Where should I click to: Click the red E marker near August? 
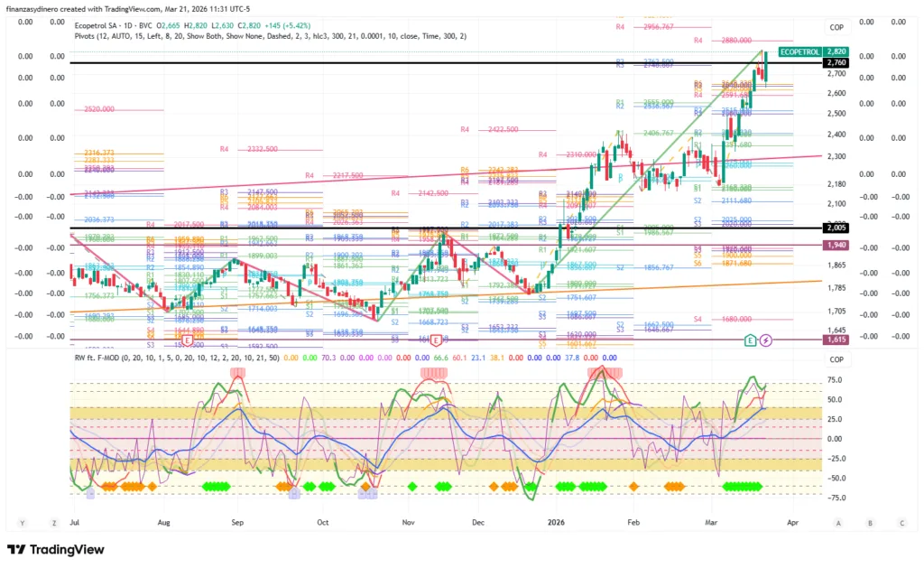click(187, 340)
